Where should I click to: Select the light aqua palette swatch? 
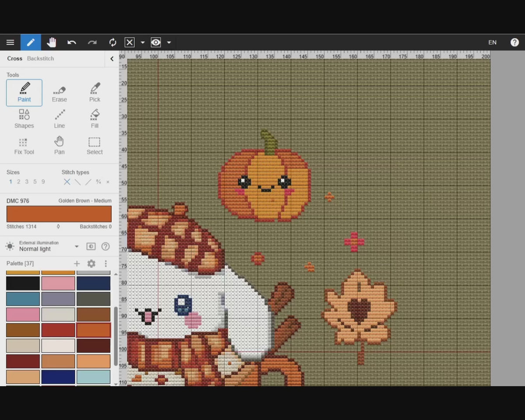pyautogui.click(x=94, y=377)
